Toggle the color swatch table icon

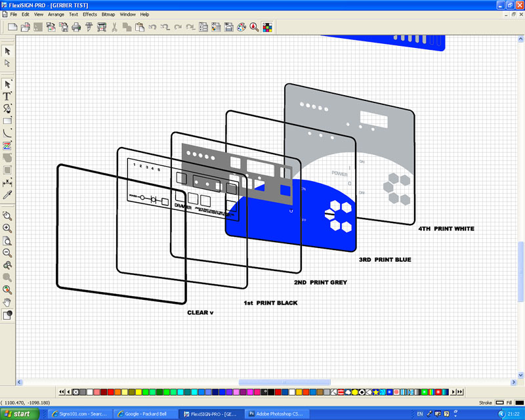(267, 27)
